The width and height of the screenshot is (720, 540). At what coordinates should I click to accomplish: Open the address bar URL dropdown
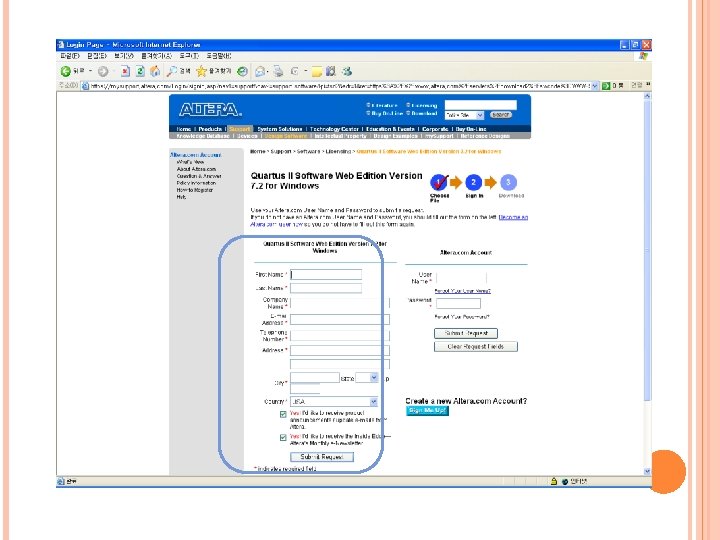[595, 86]
